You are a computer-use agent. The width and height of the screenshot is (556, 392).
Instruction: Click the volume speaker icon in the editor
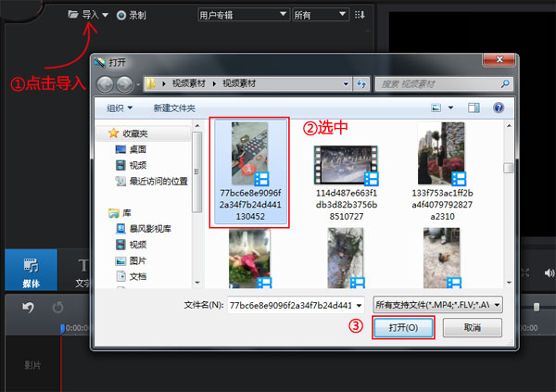[x=549, y=272]
